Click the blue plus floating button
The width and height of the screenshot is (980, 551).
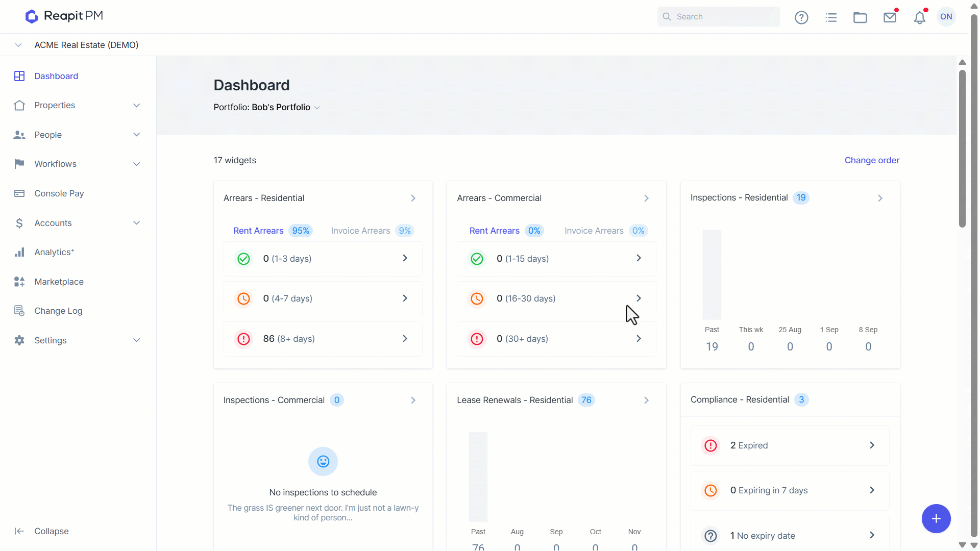pos(936,518)
